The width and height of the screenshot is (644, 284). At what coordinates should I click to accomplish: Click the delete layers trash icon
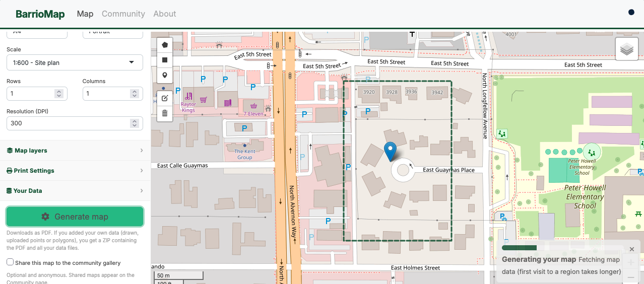pos(165,113)
